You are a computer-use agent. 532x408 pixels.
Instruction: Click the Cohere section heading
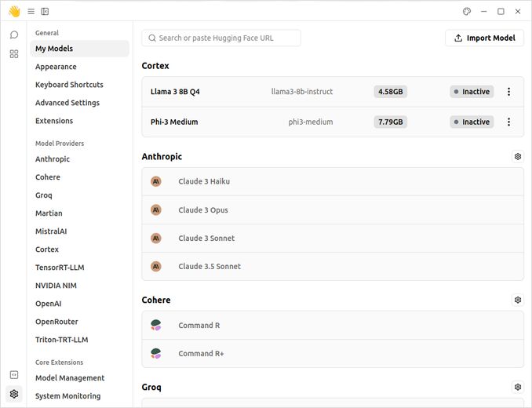pos(156,300)
